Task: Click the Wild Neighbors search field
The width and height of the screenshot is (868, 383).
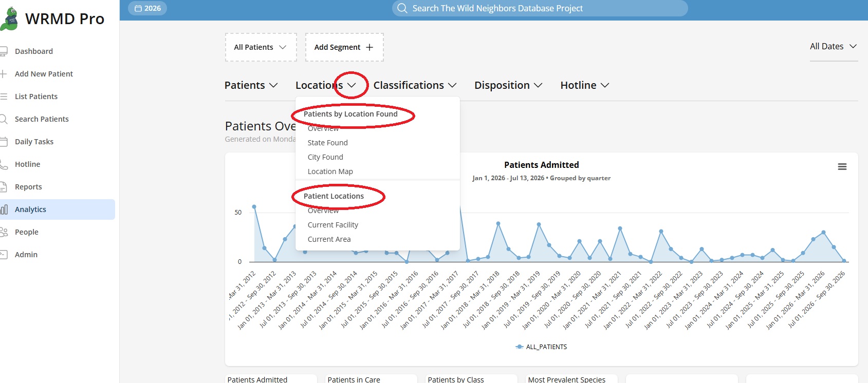Action: tap(540, 8)
